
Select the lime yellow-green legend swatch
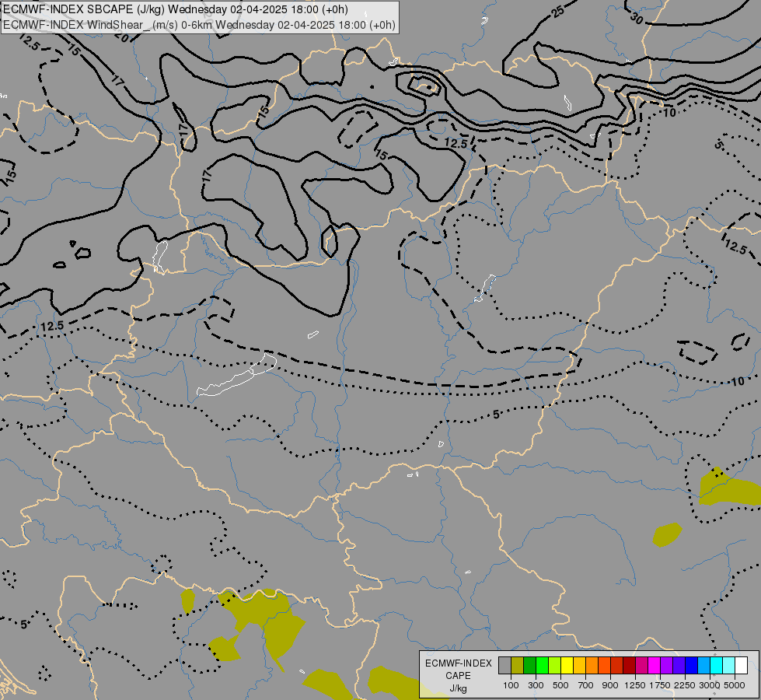[555, 665]
